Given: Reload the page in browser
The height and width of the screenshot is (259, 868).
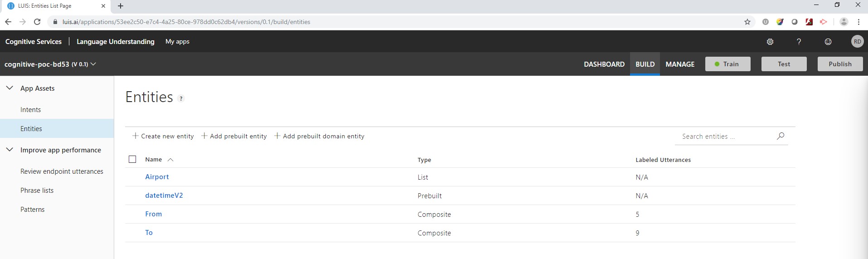Looking at the screenshot, I should (x=37, y=22).
